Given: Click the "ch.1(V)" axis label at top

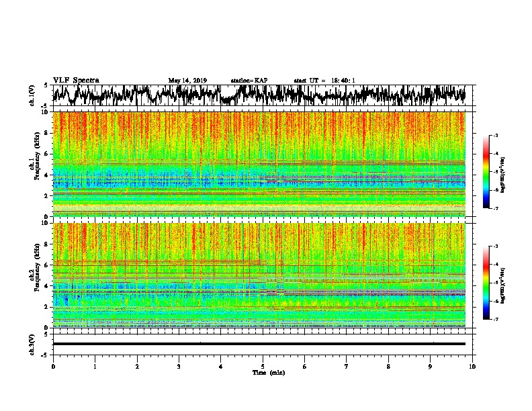Looking at the screenshot, I should pos(32,95).
